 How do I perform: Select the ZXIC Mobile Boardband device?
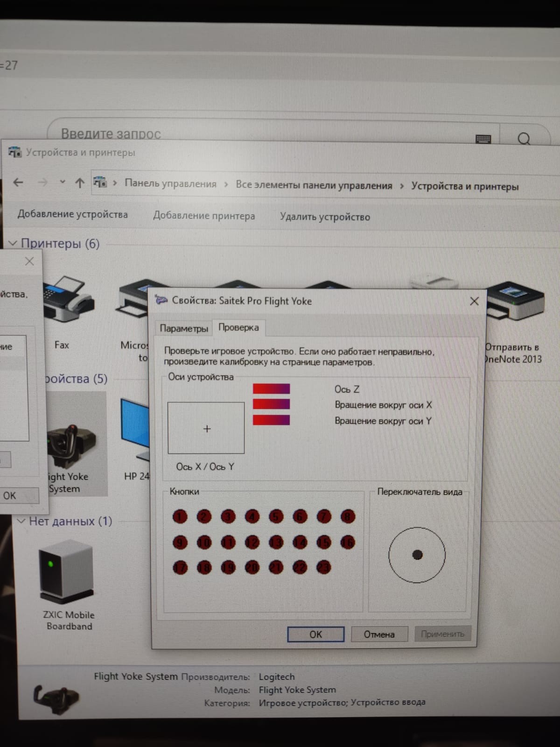(69, 585)
